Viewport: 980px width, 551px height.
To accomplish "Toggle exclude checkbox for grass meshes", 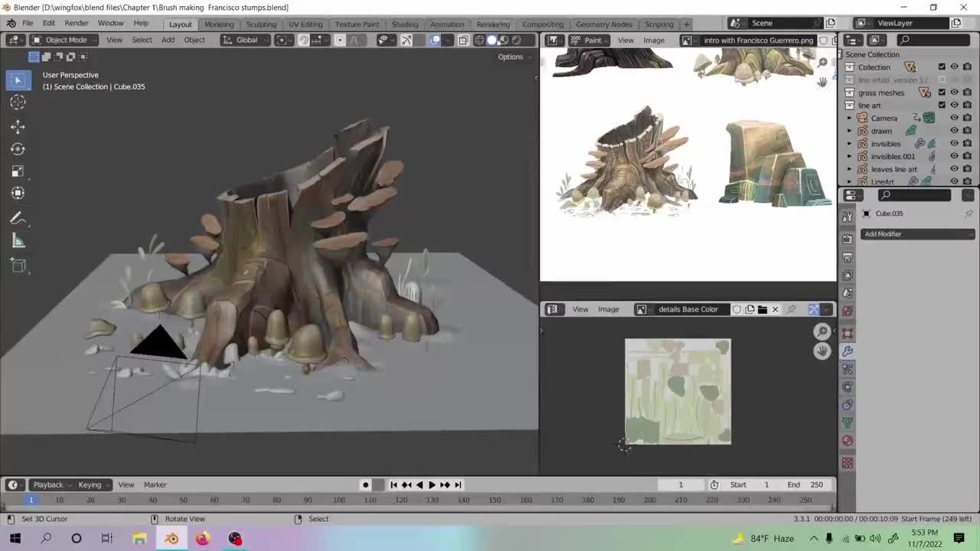I will click(x=942, y=93).
